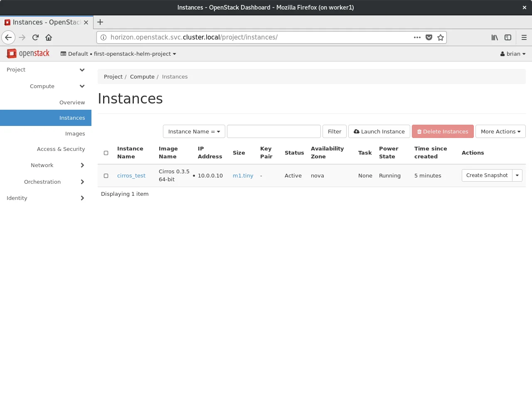Screen dimensions: 532x409
Task: Click the Pocket save icon
Action: tap(429, 37)
